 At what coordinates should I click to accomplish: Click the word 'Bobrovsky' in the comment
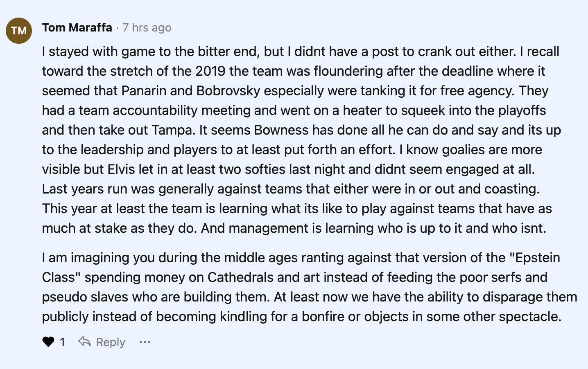click(228, 90)
